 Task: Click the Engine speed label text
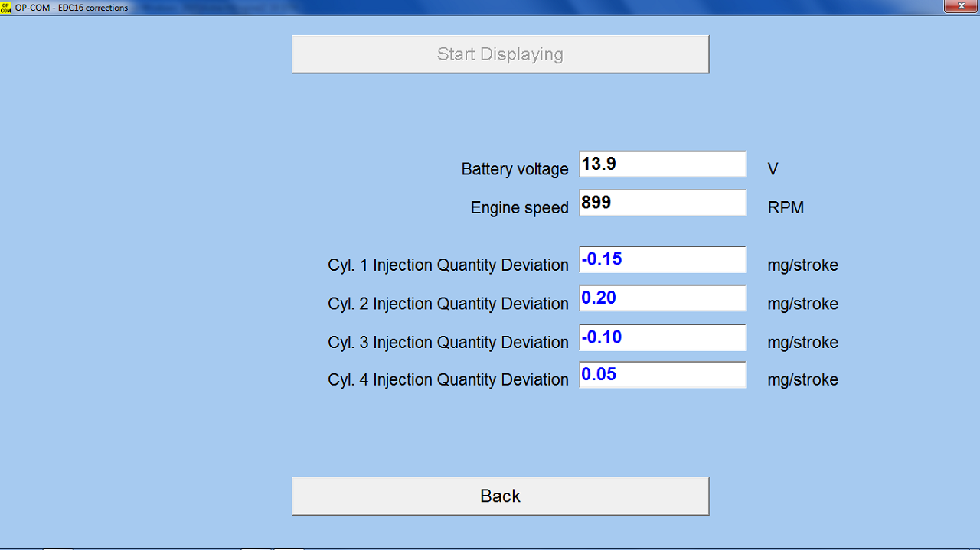tap(519, 208)
